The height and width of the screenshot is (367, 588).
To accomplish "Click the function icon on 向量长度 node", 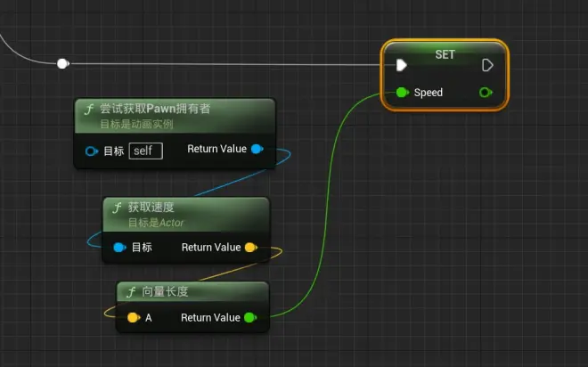I will click(x=131, y=291).
